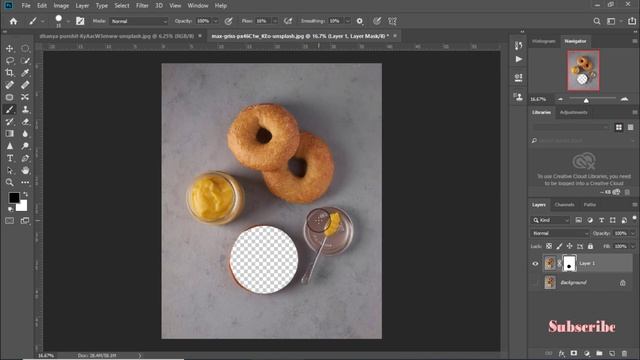Image resolution: width=640 pixels, height=360 pixels.
Task: Select the Quick Selection tool
Action: [25, 61]
